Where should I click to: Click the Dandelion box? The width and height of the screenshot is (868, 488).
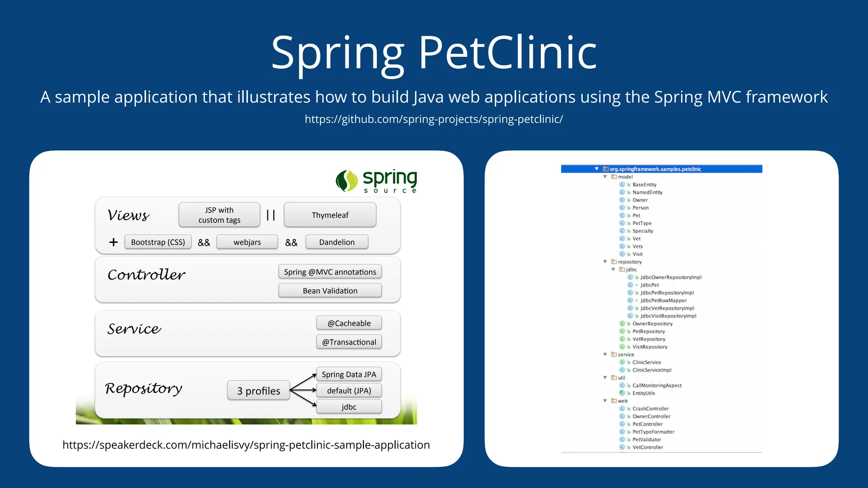point(337,242)
